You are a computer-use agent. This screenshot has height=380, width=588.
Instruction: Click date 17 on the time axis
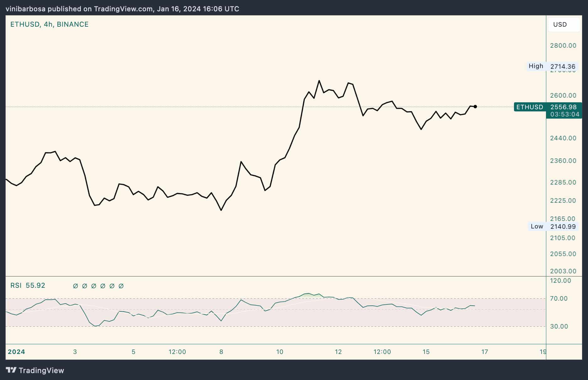(x=485, y=352)
